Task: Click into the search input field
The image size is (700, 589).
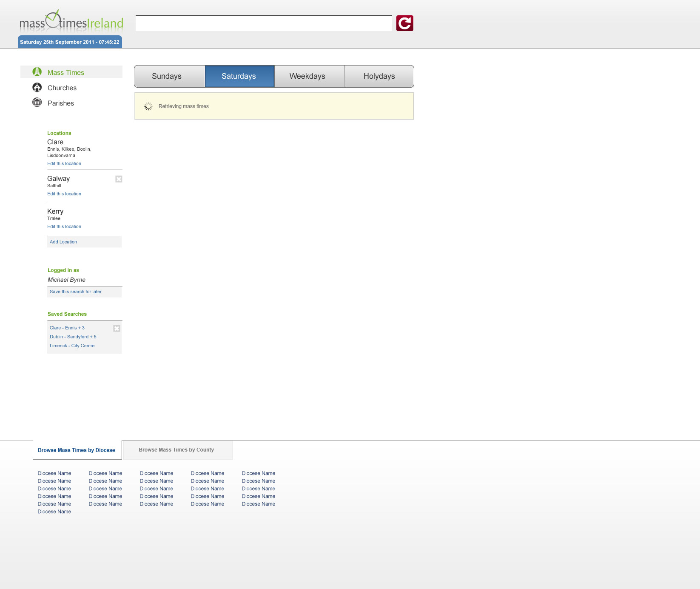Action: (x=264, y=23)
